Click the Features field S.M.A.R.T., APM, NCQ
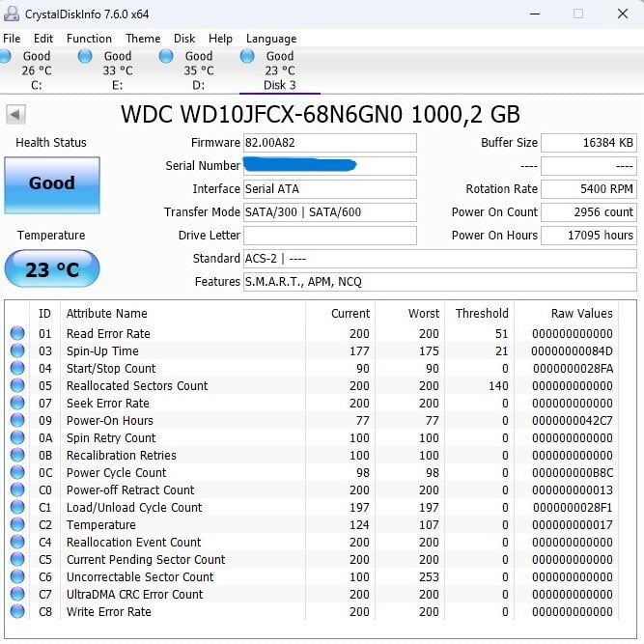Screen dimensions: 644x644 [440, 282]
